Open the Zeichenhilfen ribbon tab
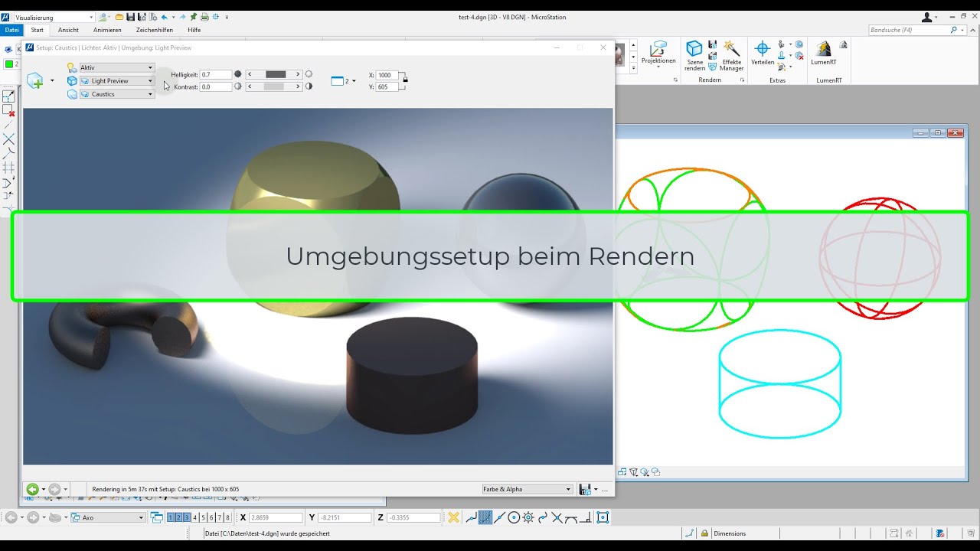Viewport: 980px width, 551px height. coord(155,30)
